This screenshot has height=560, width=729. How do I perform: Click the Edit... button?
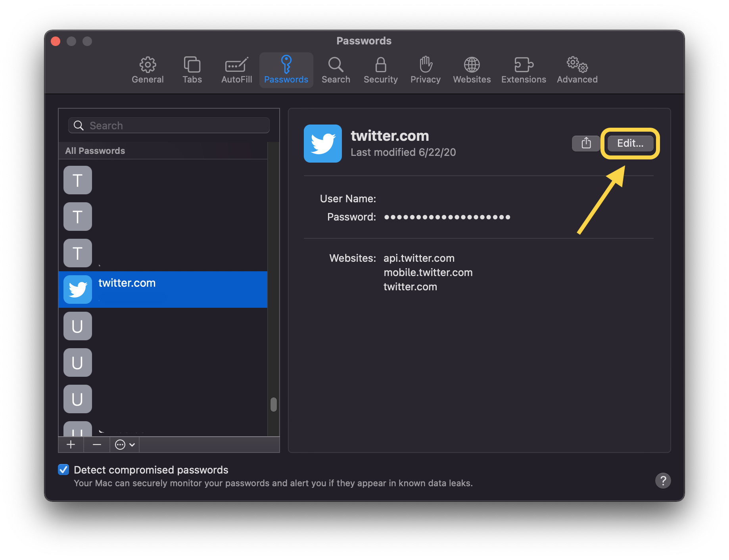click(x=630, y=143)
